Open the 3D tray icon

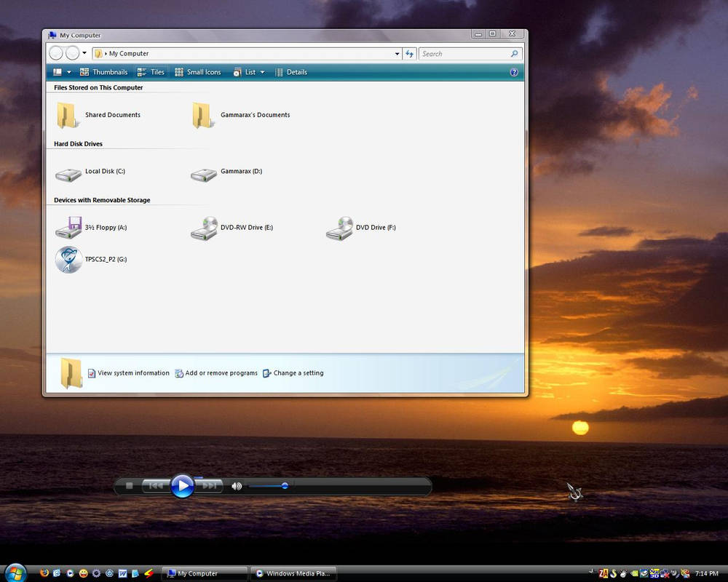(x=655, y=574)
